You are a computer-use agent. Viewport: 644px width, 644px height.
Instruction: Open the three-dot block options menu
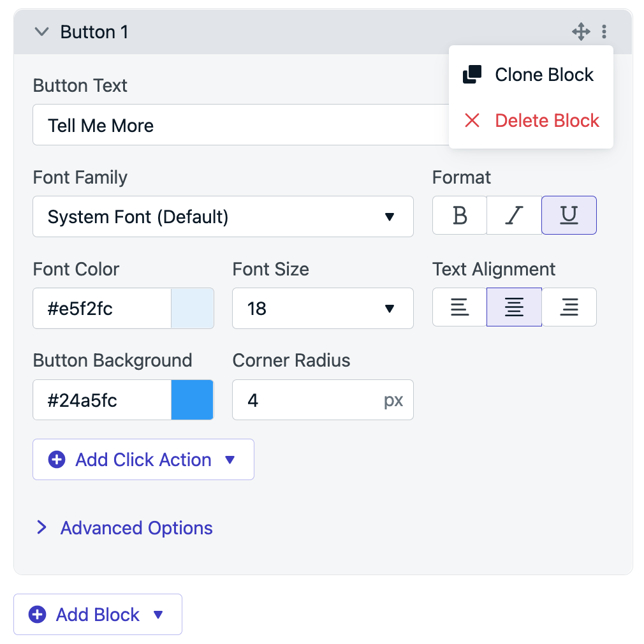click(x=604, y=32)
